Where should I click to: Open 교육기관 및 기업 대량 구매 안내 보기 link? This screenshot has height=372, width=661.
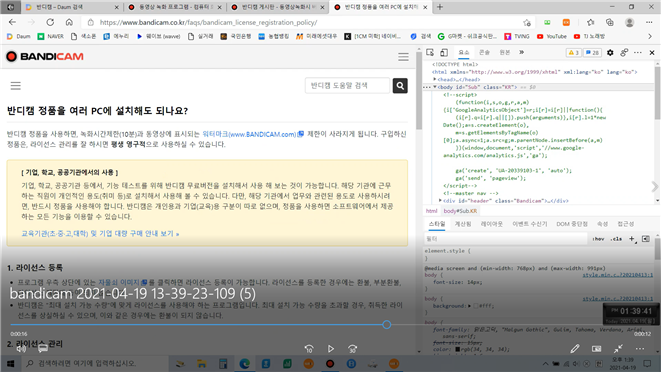[100, 233]
